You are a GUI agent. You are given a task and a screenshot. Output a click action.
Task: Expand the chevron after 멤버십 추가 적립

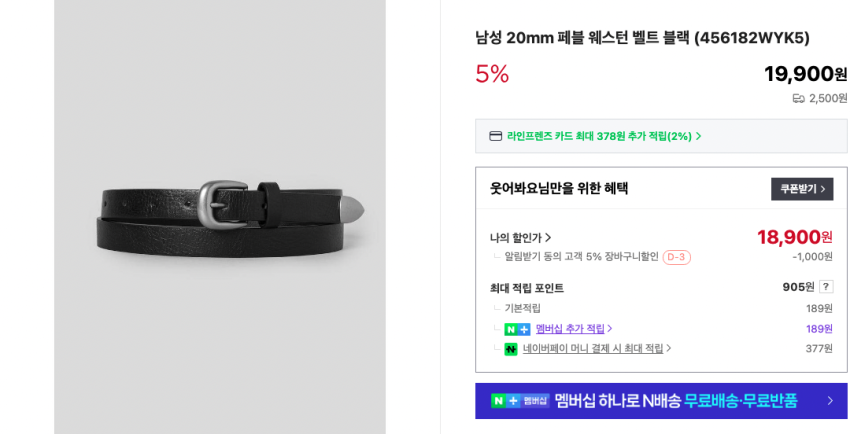[x=610, y=329]
